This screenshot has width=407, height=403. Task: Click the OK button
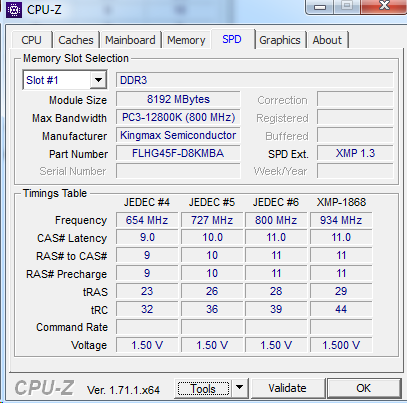tap(363, 388)
